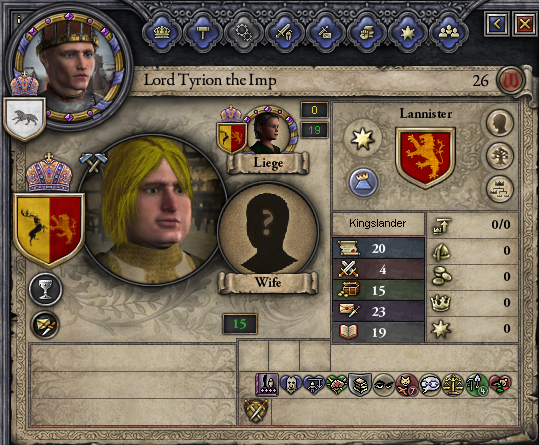
Task: Click the goblet diplomacy action button
Action: (x=45, y=289)
